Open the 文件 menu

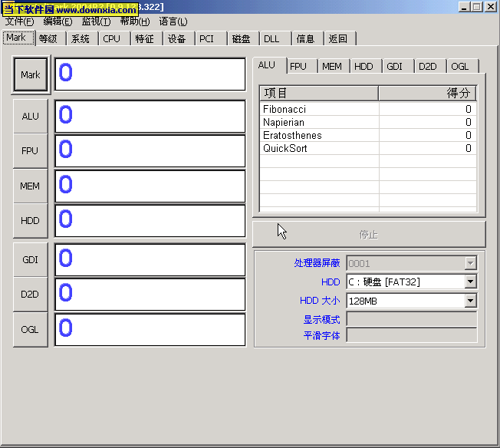click(19, 21)
